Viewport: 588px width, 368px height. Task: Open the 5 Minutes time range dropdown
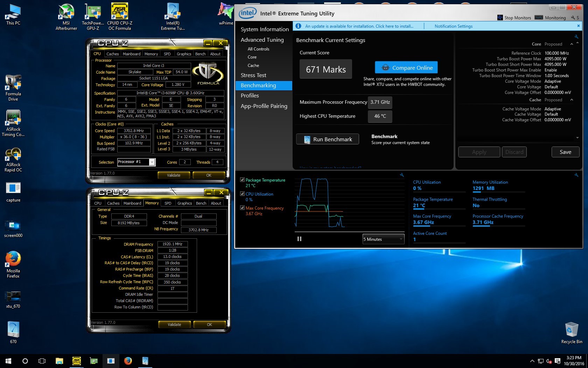coord(383,239)
